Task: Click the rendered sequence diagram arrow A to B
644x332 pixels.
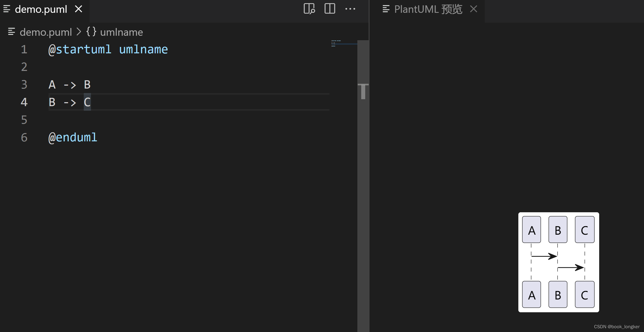Action: point(544,256)
